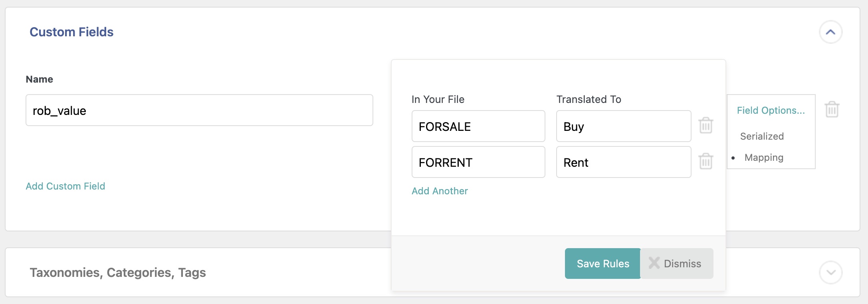The image size is (868, 304).
Task: Open the Field Options... dropdown
Action: tap(771, 111)
